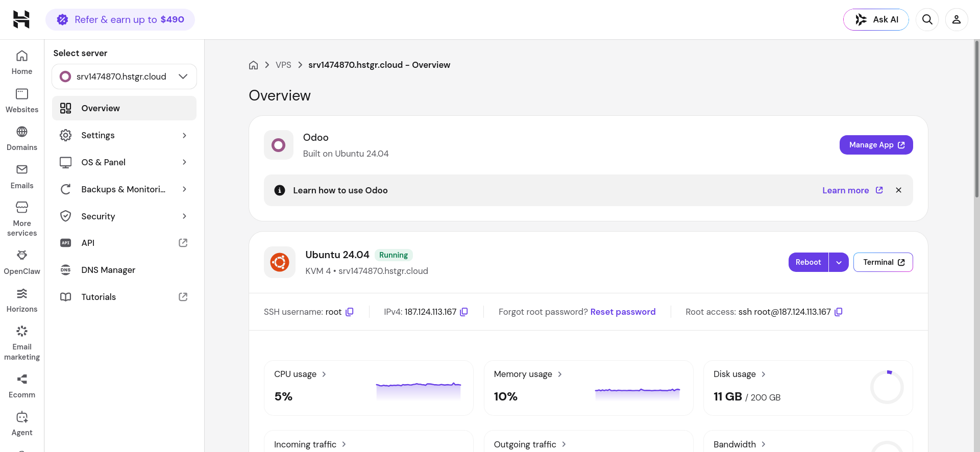The width and height of the screenshot is (980, 452).
Task: Open More services icon
Action: pyautogui.click(x=22, y=207)
